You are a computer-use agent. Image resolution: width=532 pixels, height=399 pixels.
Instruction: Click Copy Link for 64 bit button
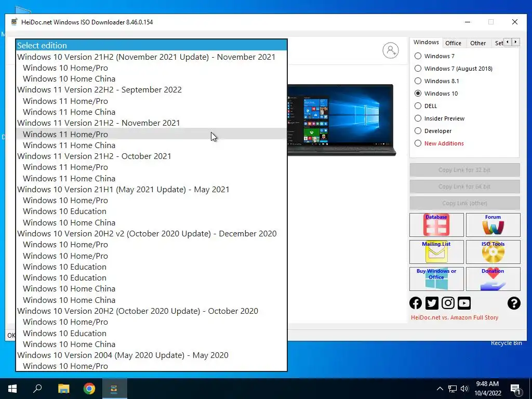point(464,187)
